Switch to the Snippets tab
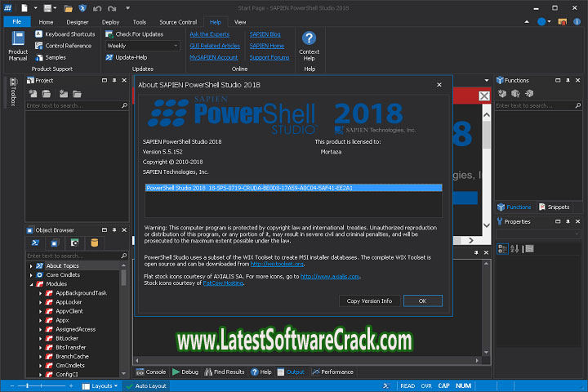This screenshot has height=392, width=588. pos(555,207)
